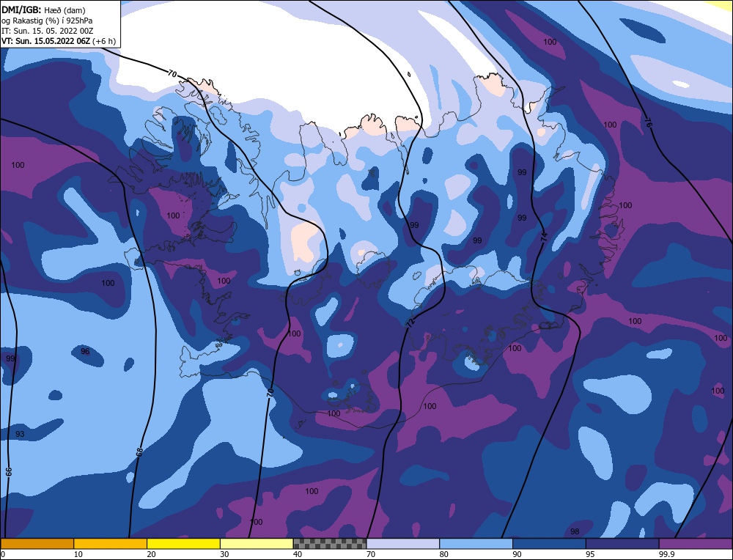
Task: Click the '20' legend scale number
Action: 152,554
